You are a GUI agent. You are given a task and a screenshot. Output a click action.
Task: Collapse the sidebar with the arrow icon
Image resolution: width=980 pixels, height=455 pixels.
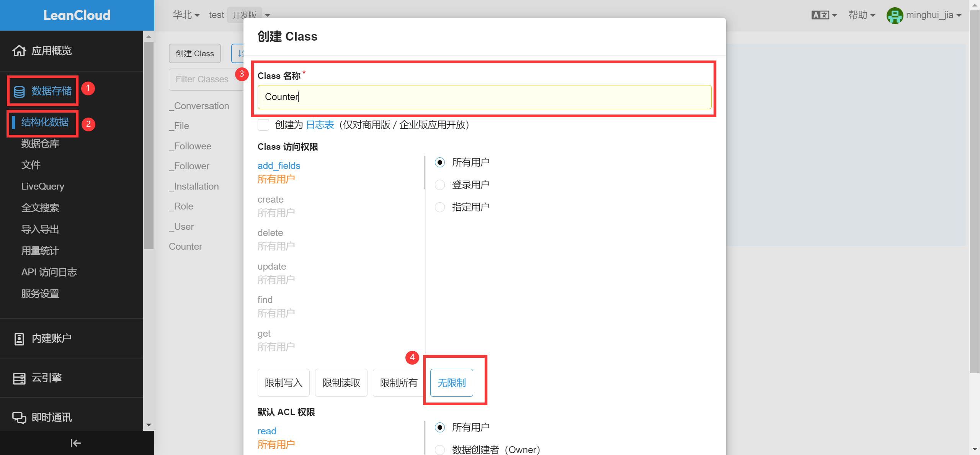75,443
